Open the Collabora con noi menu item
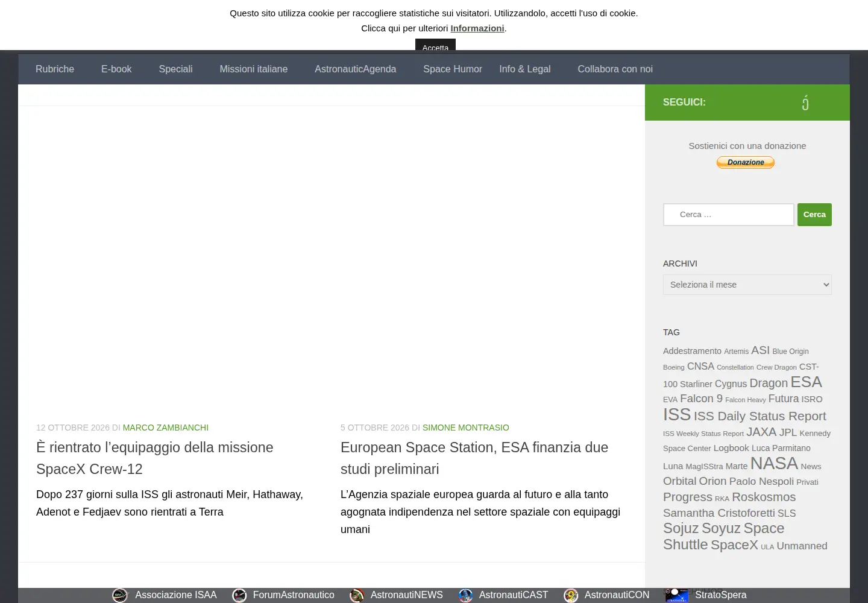868x603 pixels. pos(615,69)
